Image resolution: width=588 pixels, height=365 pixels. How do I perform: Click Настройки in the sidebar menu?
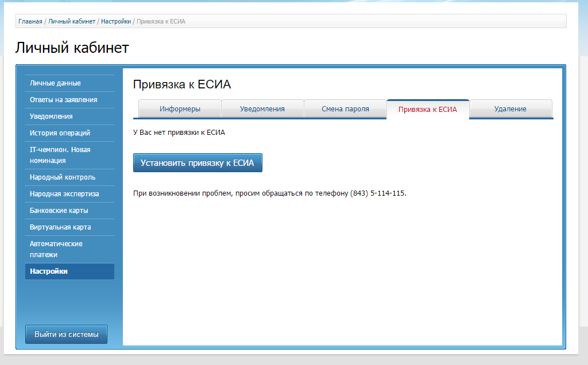49,271
